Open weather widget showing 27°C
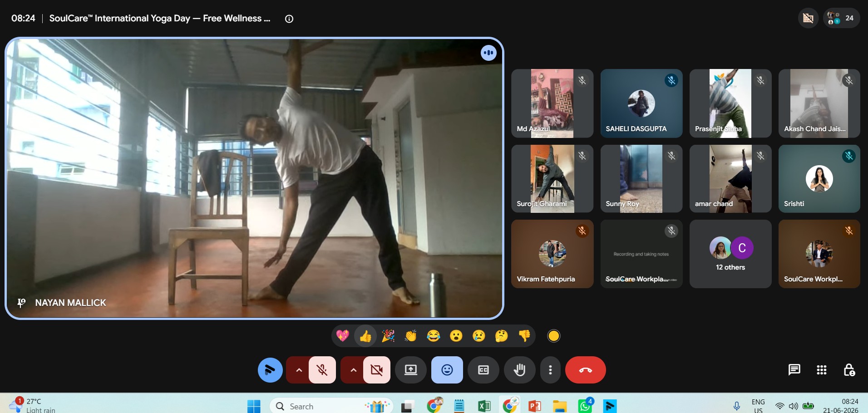This screenshot has height=413, width=868. point(33,405)
